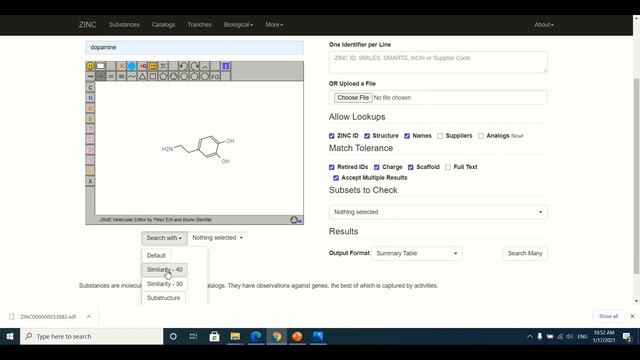640x360 pixels.
Task: Click the redo arrow in the editor toolbar
Action: coord(194,66)
